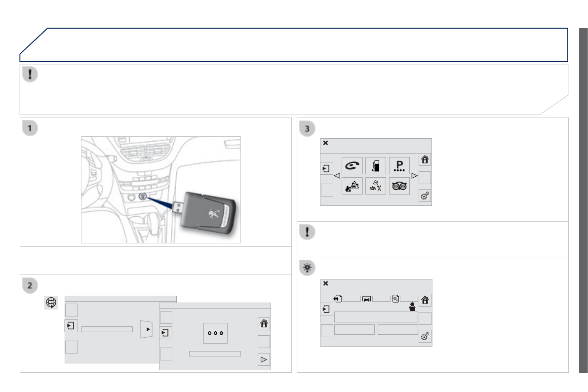This screenshot has width=588, height=392.
Task: Open the gear document settings tab
Action: point(395,298)
